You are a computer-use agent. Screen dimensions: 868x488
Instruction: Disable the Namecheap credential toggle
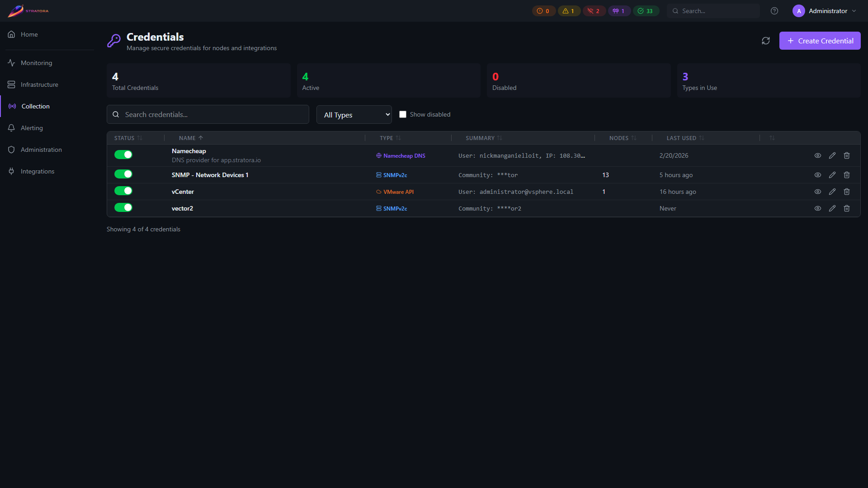click(x=123, y=155)
